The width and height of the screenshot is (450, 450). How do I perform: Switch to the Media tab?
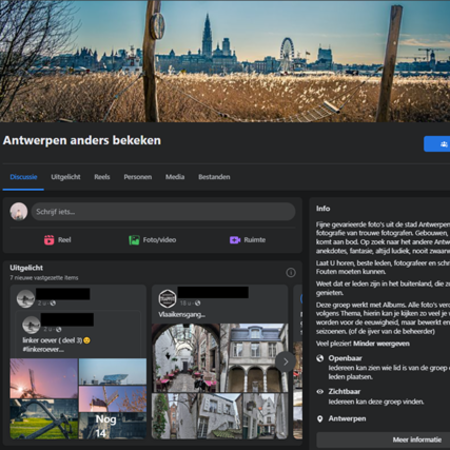click(175, 177)
